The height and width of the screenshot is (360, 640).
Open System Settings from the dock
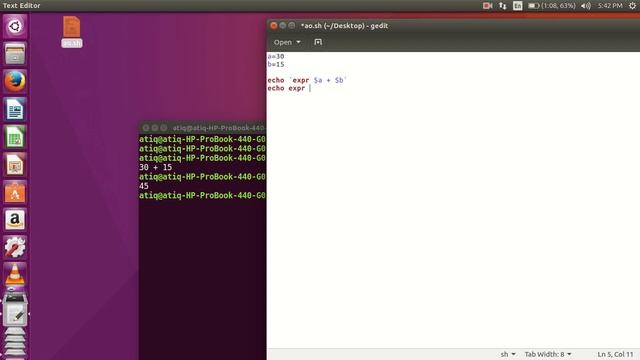15,247
